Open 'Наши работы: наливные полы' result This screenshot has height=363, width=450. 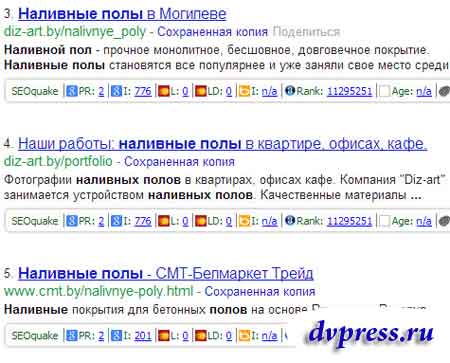coord(222,144)
